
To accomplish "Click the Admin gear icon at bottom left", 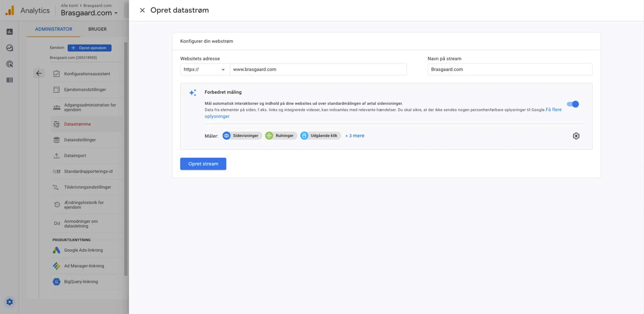I will tap(9, 302).
